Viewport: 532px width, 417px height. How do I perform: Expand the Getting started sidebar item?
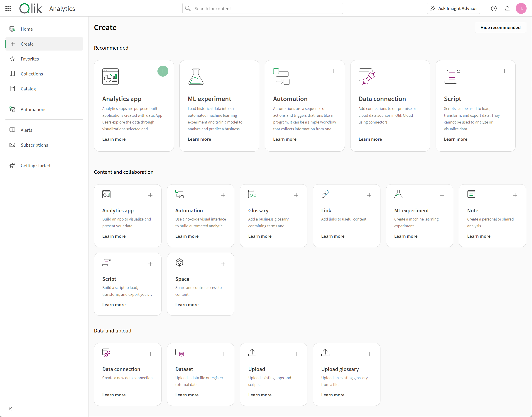click(36, 165)
